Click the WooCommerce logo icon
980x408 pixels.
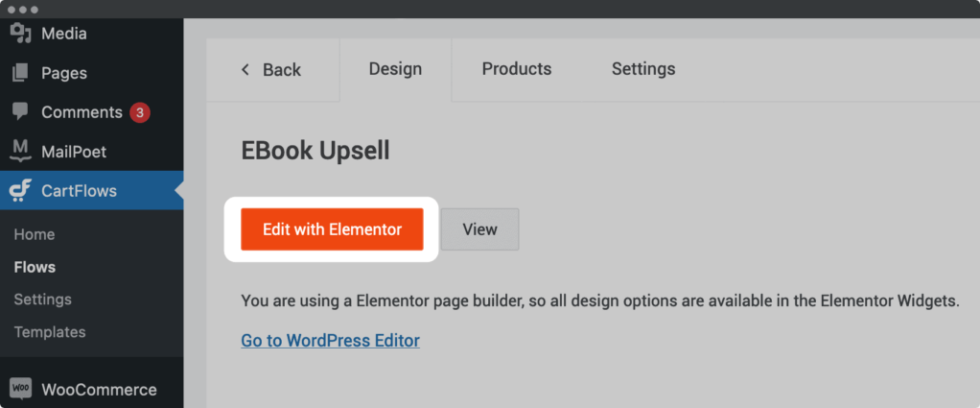coord(20,389)
